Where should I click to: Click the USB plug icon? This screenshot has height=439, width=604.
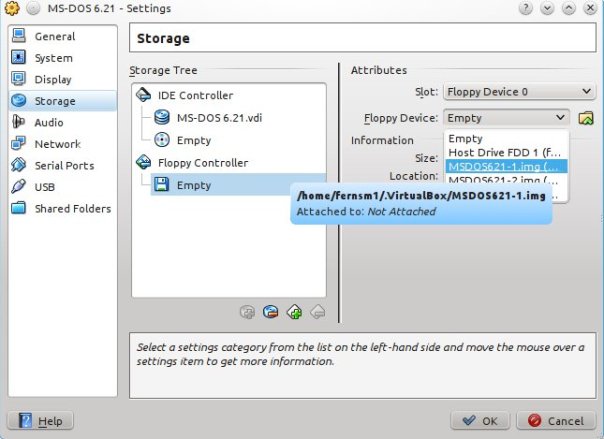[x=18, y=186]
